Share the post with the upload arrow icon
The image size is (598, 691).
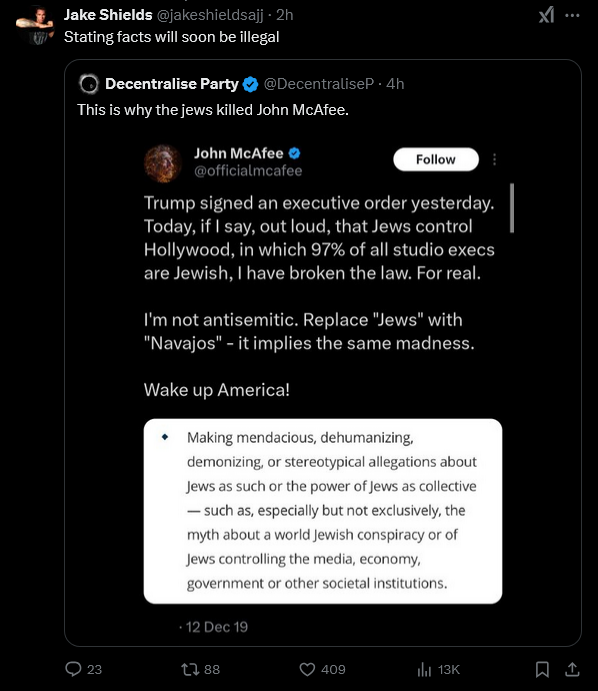(x=572, y=669)
